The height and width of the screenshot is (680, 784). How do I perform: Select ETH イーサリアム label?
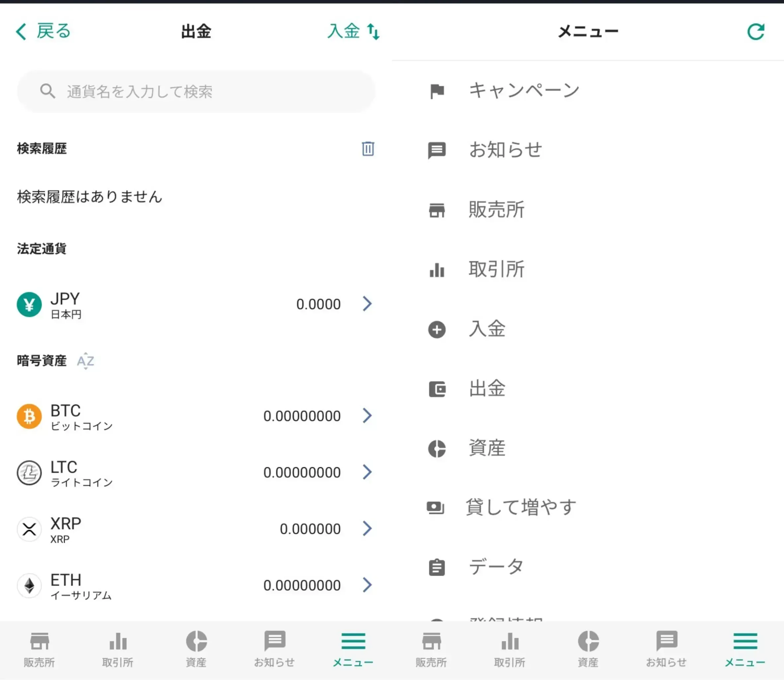point(81,586)
